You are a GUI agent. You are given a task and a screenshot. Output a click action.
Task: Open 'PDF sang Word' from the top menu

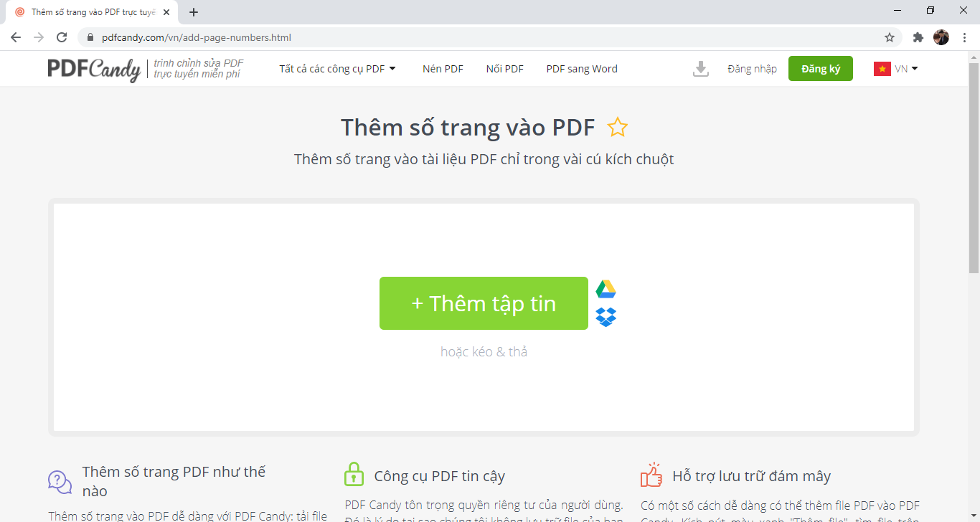click(582, 69)
